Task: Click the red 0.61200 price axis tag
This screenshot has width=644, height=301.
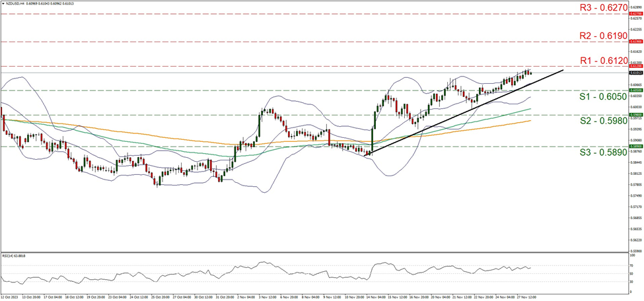Action: click(x=635, y=66)
